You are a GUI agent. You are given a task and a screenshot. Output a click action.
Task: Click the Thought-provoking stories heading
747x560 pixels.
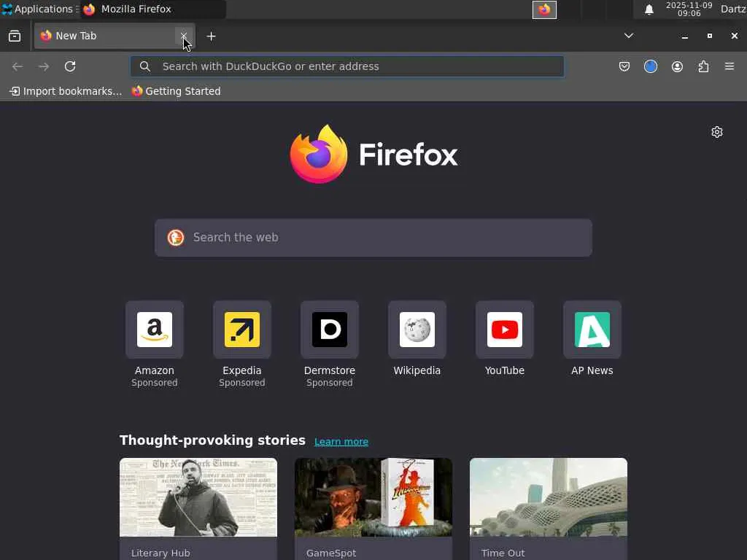(x=212, y=440)
